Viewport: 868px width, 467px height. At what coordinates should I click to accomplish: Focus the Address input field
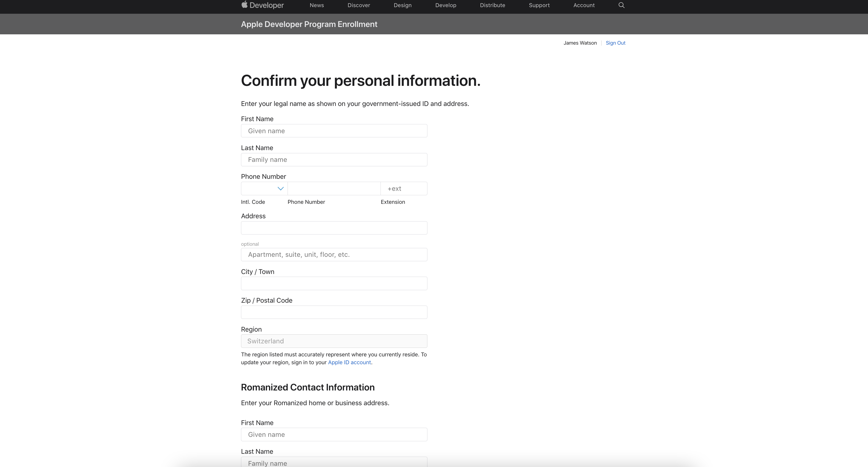tap(334, 228)
